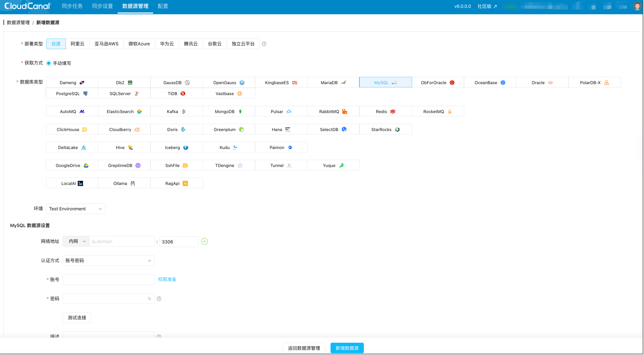The image size is (644, 355).
Task: Select 阿里云 deployment type
Action: 78,44
